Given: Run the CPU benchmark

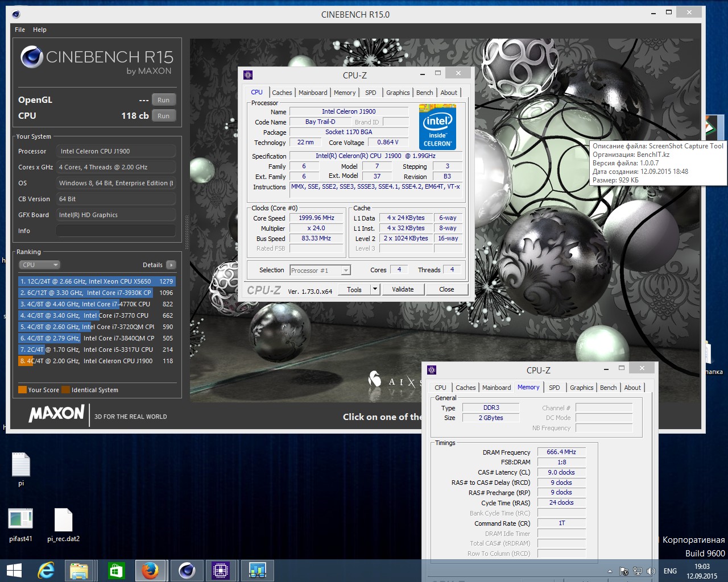Looking at the screenshot, I should coord(164,116).
